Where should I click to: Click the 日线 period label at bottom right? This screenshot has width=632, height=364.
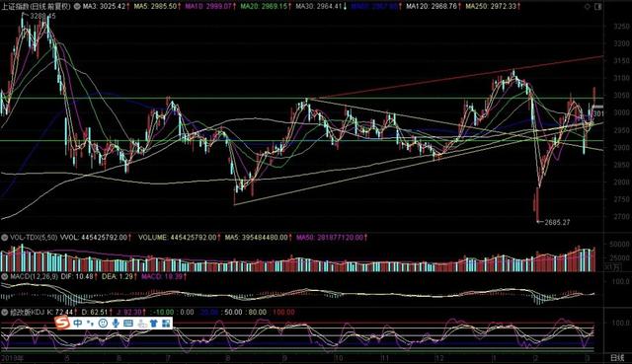(x=616, y=357)
